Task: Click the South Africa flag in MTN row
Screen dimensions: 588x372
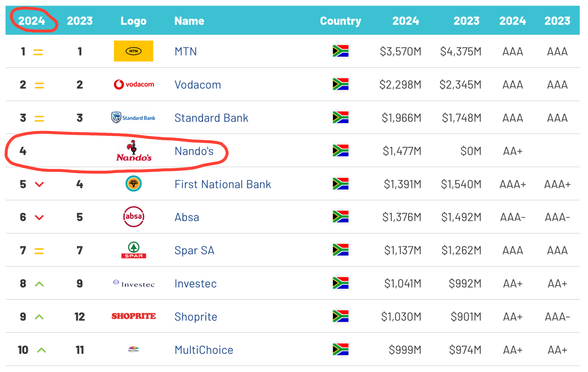Action: (x=340, y=51)
